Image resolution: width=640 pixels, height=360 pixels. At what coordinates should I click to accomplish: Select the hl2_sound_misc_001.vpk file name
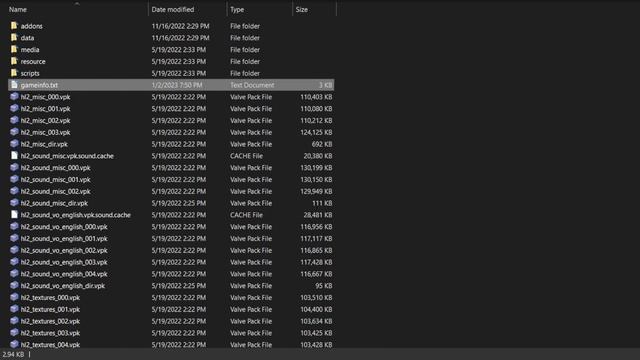coord(56,180)
